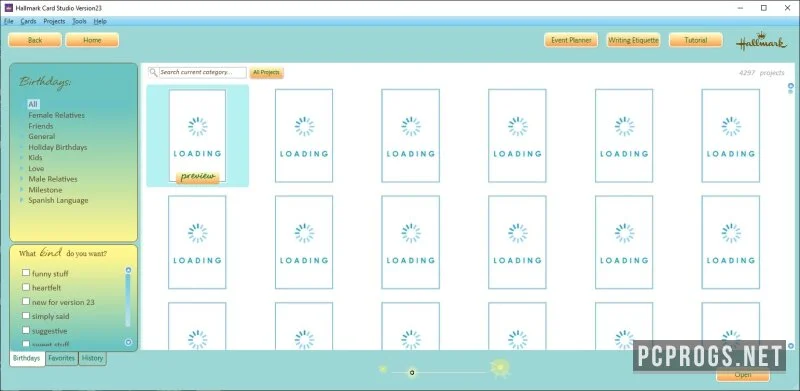This screenshot has width=800, height=391.
Task: Expand the Love category arrow
Action: click(x=21, y=168)
